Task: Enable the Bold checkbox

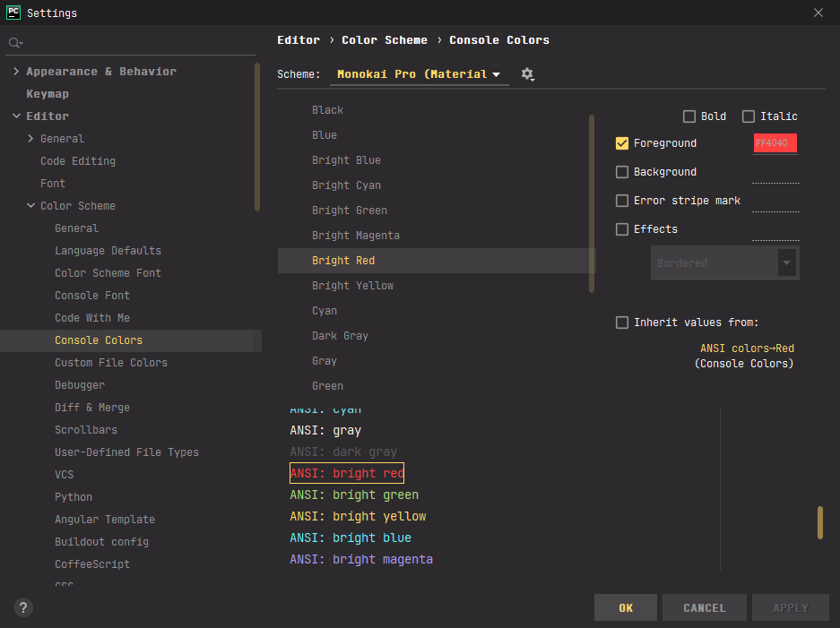Action: 689,116
